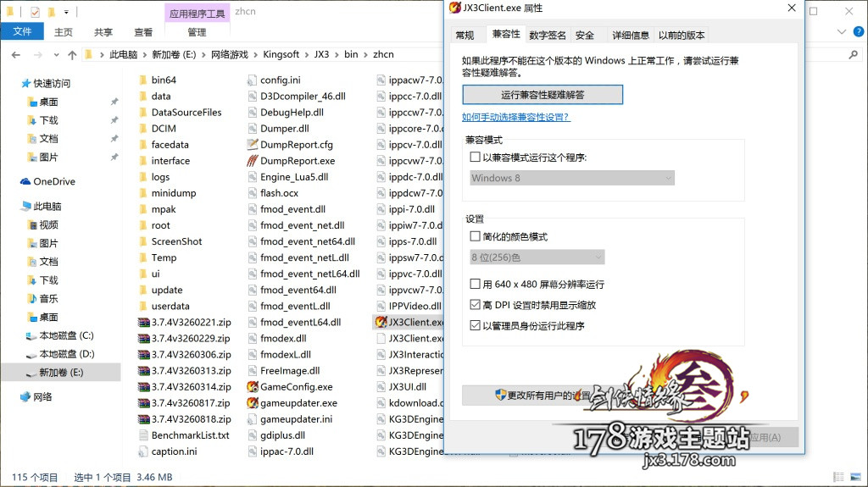Viewport: 868px width, 487px height.
Task: Enable 用 640 x 480 屏幕分辨率运行 checkbox
Action: click(x=475, y=284)
